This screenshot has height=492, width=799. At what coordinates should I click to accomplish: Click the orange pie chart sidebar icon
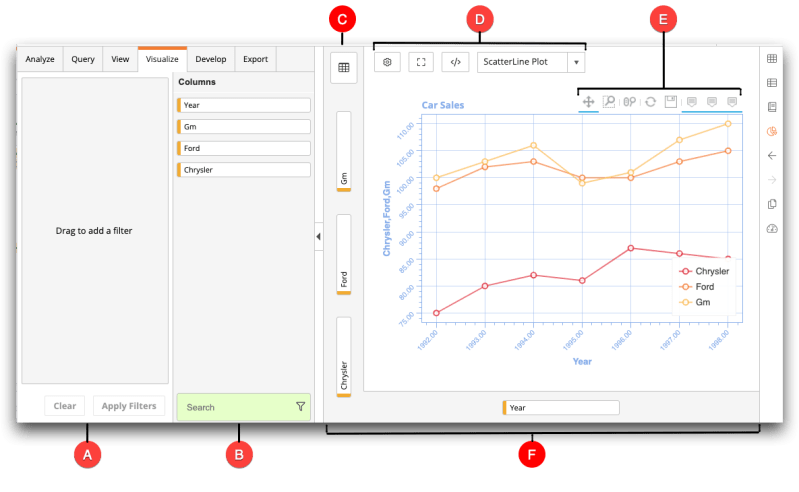click(771, 131)
